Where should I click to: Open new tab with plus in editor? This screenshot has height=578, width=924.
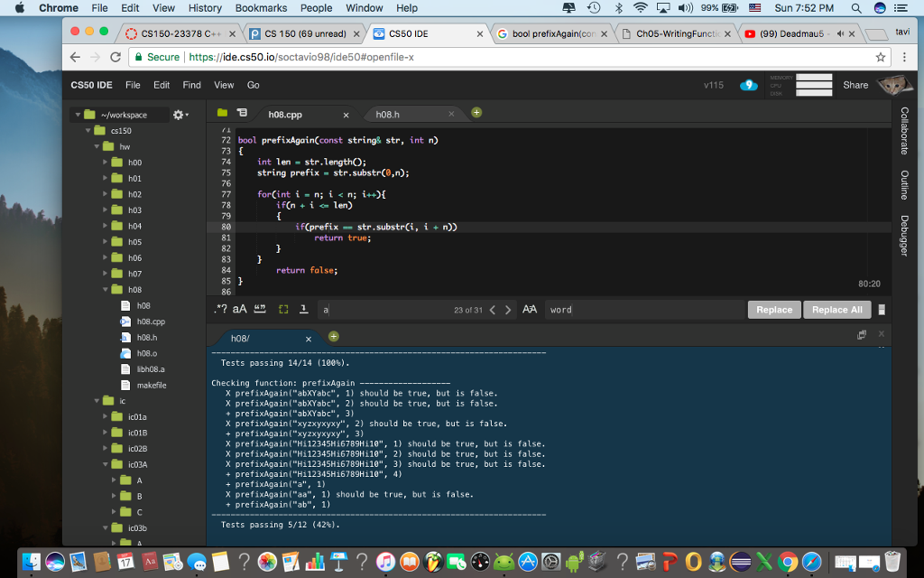476,113
